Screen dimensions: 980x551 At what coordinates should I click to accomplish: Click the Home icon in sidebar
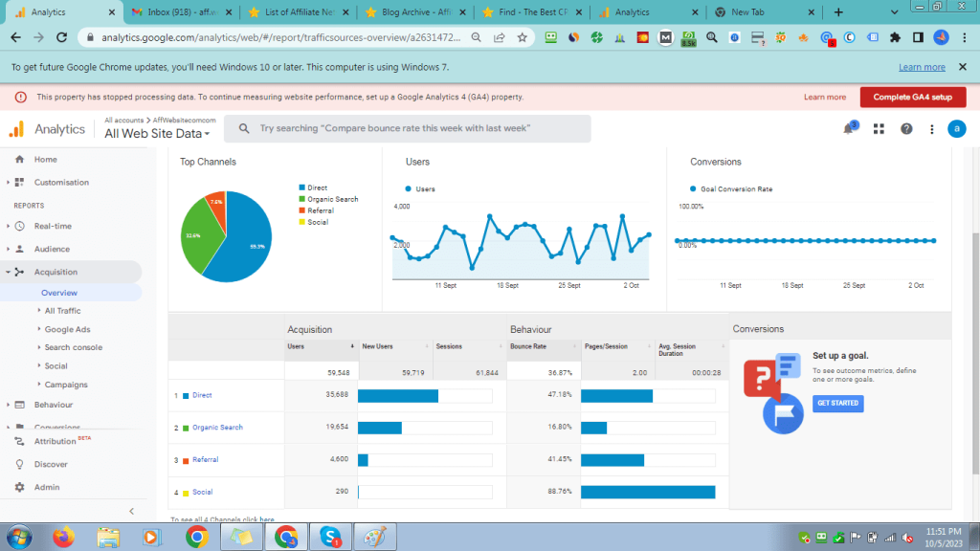(x=19, y=160)
